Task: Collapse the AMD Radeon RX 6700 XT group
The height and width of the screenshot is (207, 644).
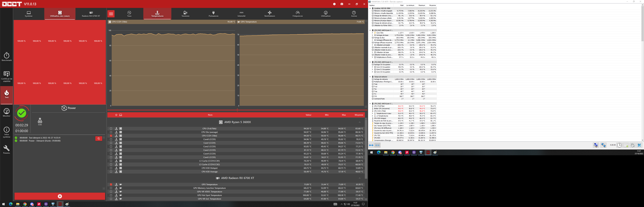Action: [x=360, y=178]
